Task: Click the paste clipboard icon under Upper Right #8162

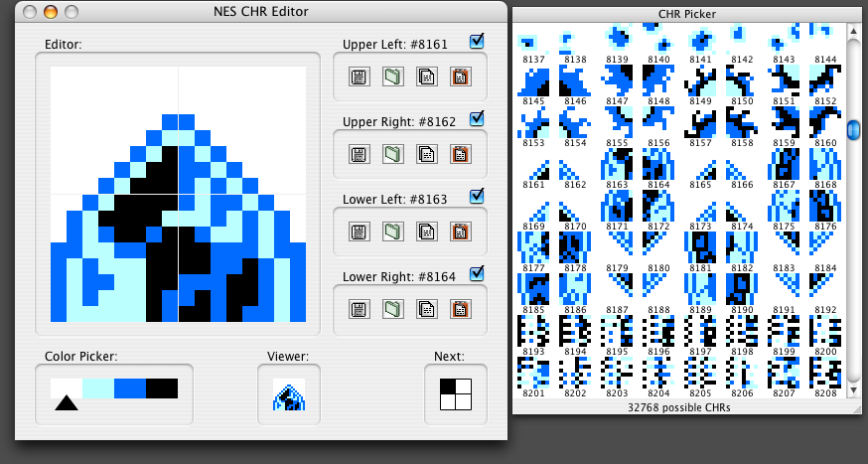Action: tap(460, 154)
